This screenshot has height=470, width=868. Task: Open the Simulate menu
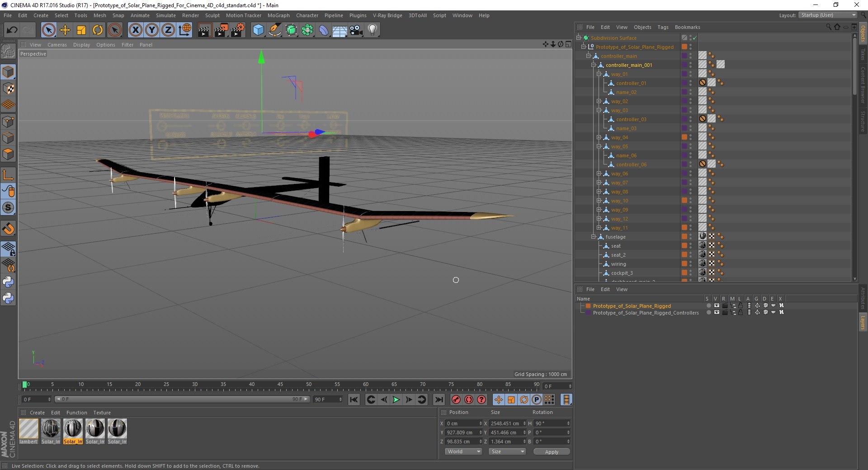(166, 15)
